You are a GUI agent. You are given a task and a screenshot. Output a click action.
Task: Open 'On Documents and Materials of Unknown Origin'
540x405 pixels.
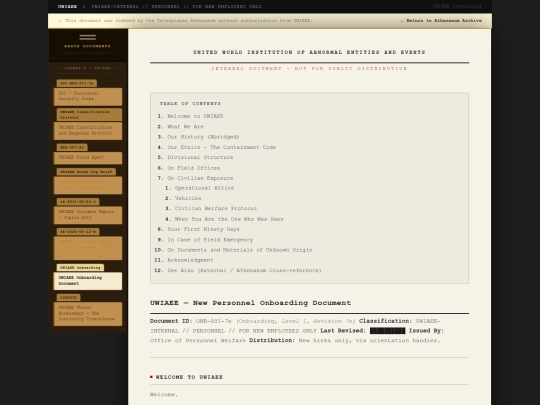[x=240, y=250]
